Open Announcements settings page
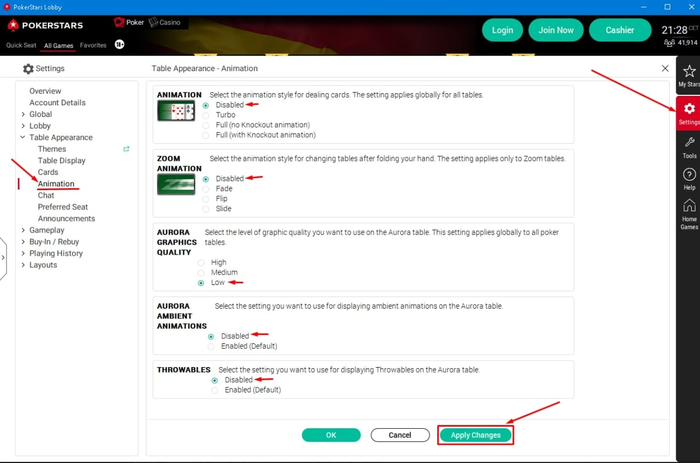This screenshot has width=700, height=463. pyautogui.click(x=67, y=219)
